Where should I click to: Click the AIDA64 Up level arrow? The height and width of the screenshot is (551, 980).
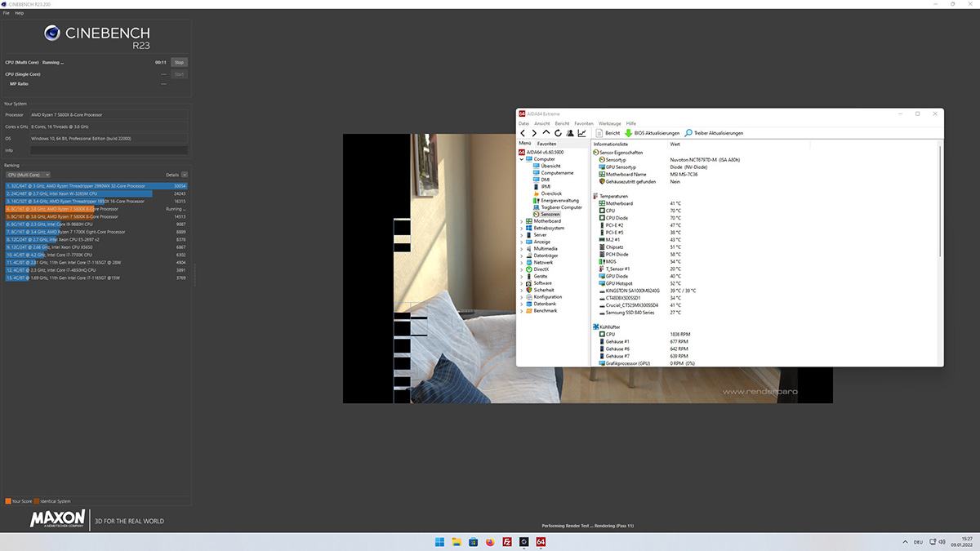tap(546, 133)
